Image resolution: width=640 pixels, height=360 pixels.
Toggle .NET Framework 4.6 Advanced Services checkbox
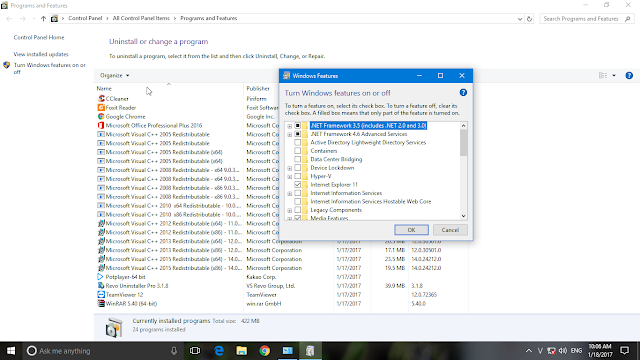pos(298,134)
